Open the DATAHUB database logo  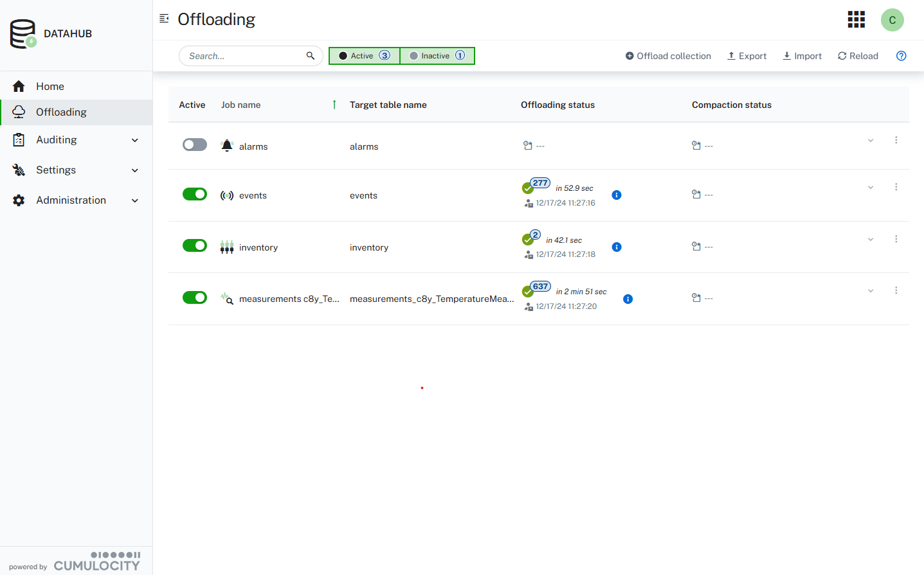click(23, 33)
